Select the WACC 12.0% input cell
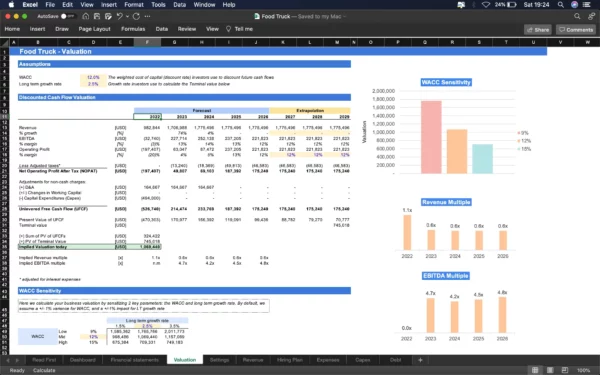The height and width of the screenshot is (375, 600). pos(93,77)
